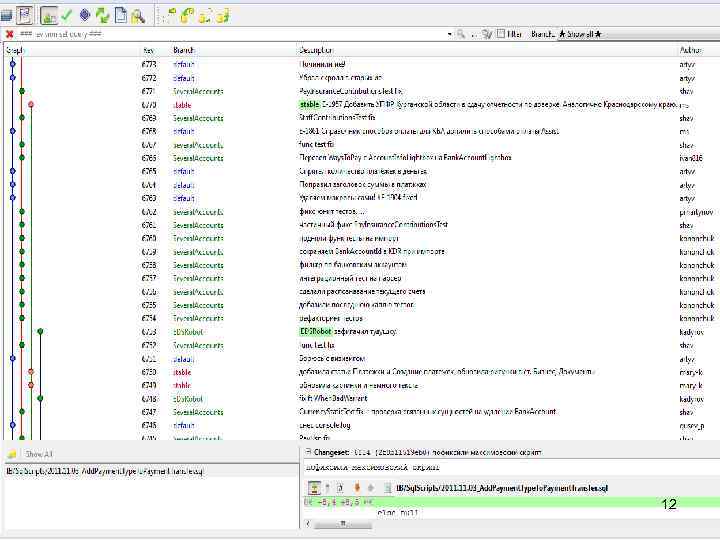Image resolution: width=720 pixels, height=540 pixels.
Task: Select revision 6770 on stable branch
Action: tap(360, 105)
